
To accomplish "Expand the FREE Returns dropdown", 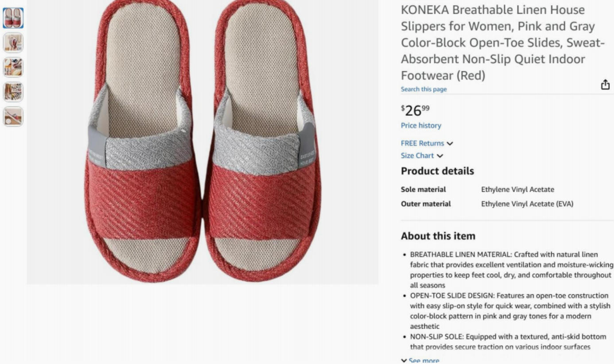I will tap(427, 143).
